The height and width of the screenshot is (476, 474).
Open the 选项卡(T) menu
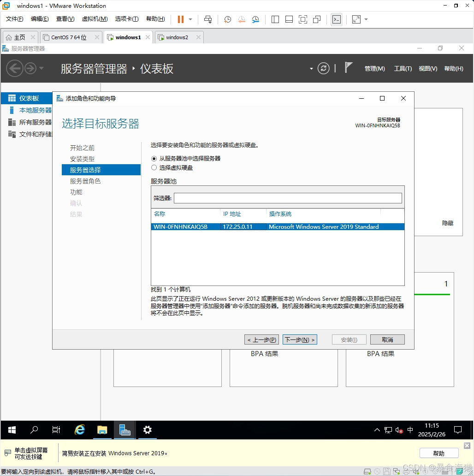(127, 19)
